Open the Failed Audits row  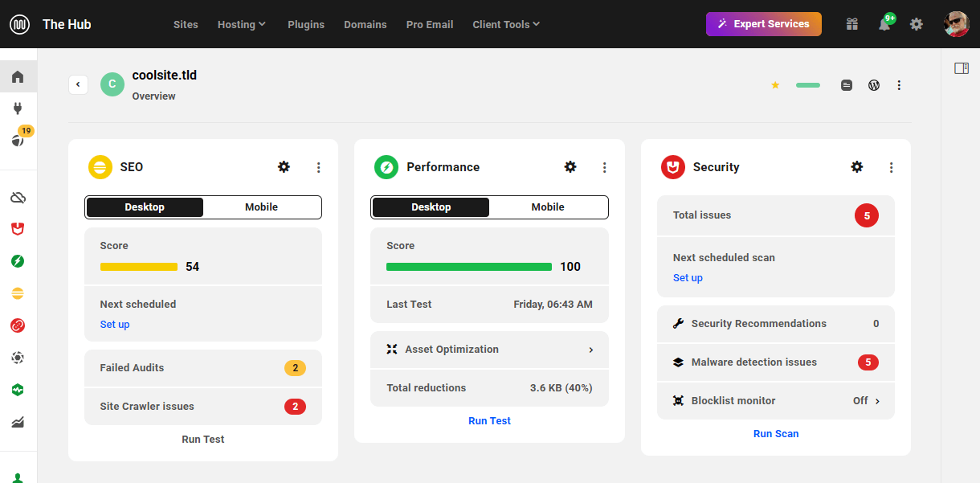(x=203, y=368)
